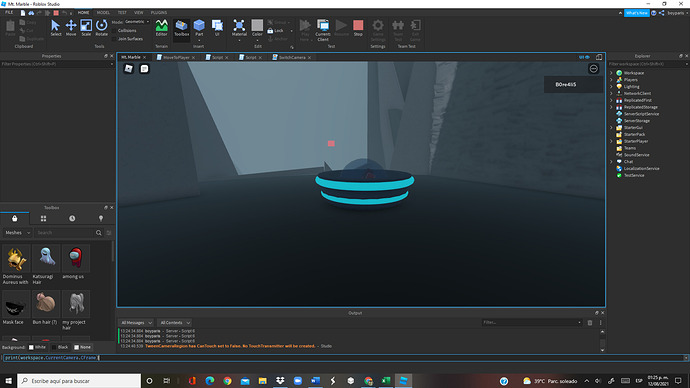Image resolution: width=690 pixels, height=388 pixels.
Task: Open the SwitchCamera script tab
Action: point(291,58)
